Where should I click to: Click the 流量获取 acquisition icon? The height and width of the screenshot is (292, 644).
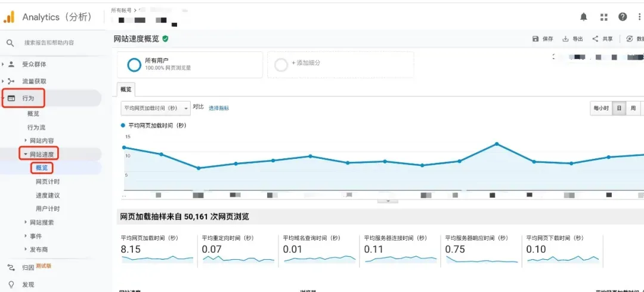point(11,81)
